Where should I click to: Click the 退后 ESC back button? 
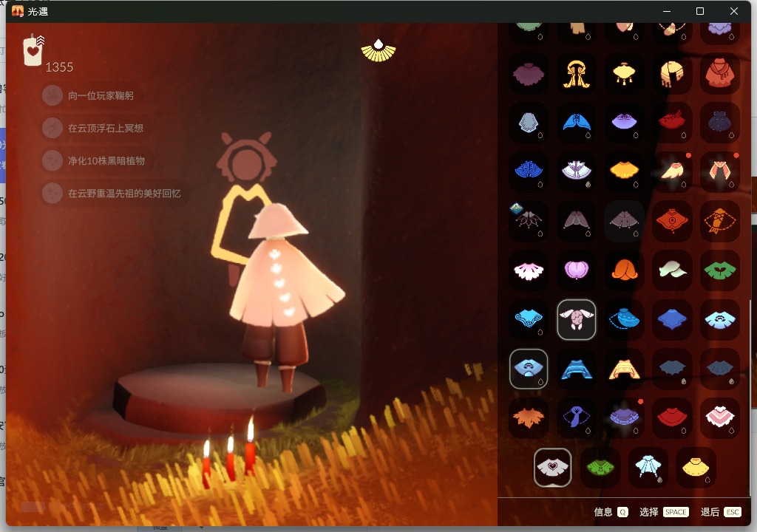click(x=721, y=512)
